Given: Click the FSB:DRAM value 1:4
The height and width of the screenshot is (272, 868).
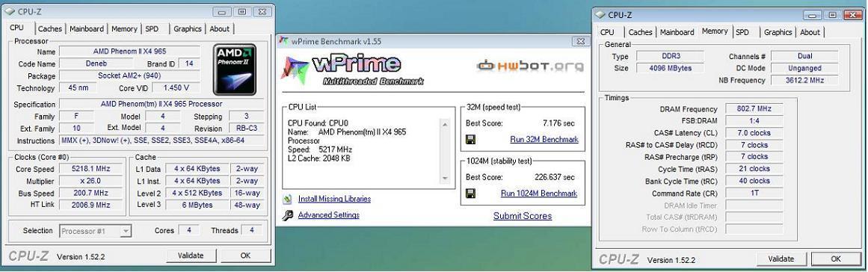Looking at the screenshot, I should 754,120.
